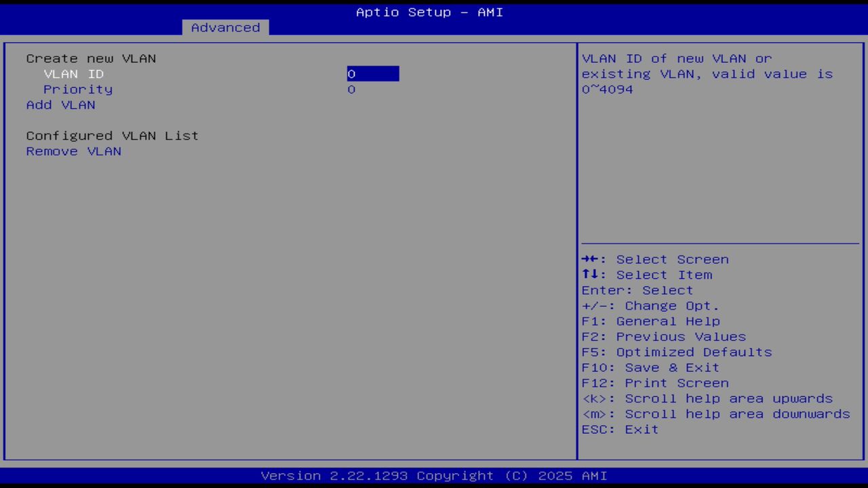
Task: Open the Aptio Setup title bar menu
Action: tap(429, 12)
